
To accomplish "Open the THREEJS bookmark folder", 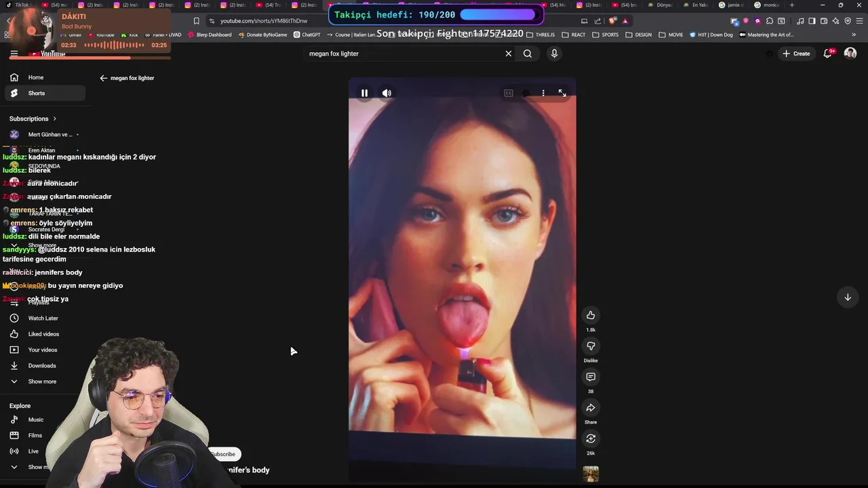I will (540, 35).
